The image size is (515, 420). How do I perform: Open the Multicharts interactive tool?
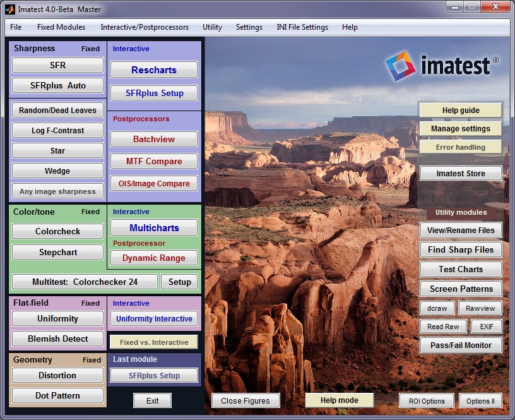click(153, 227)
